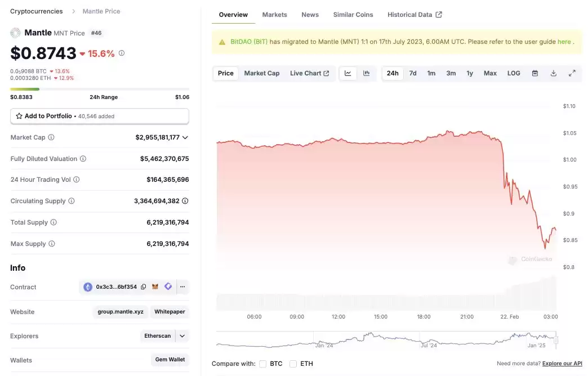Image resolution: width=588 pixels, height=376 pixels.
Task: Select the Max time range
Action: 490,73
